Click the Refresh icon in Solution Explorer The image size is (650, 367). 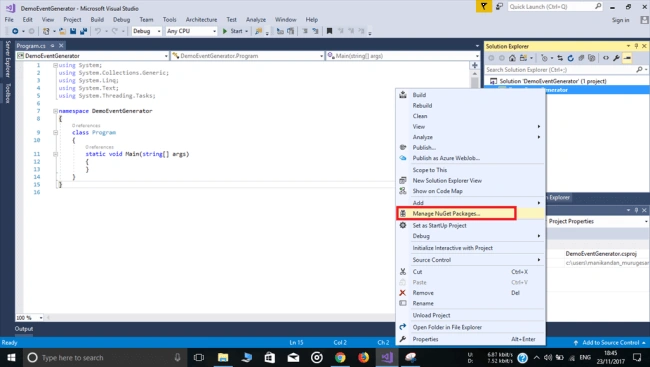point(570,58)
